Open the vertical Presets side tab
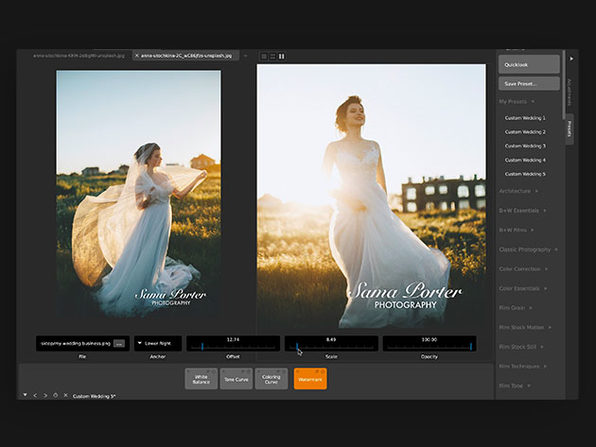 coord(569,129)
